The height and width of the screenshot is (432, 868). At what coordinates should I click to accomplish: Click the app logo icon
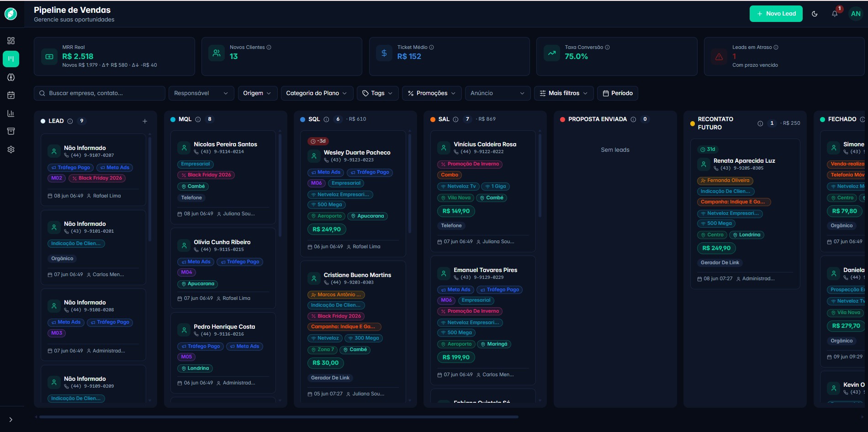(x=11, y=14)
